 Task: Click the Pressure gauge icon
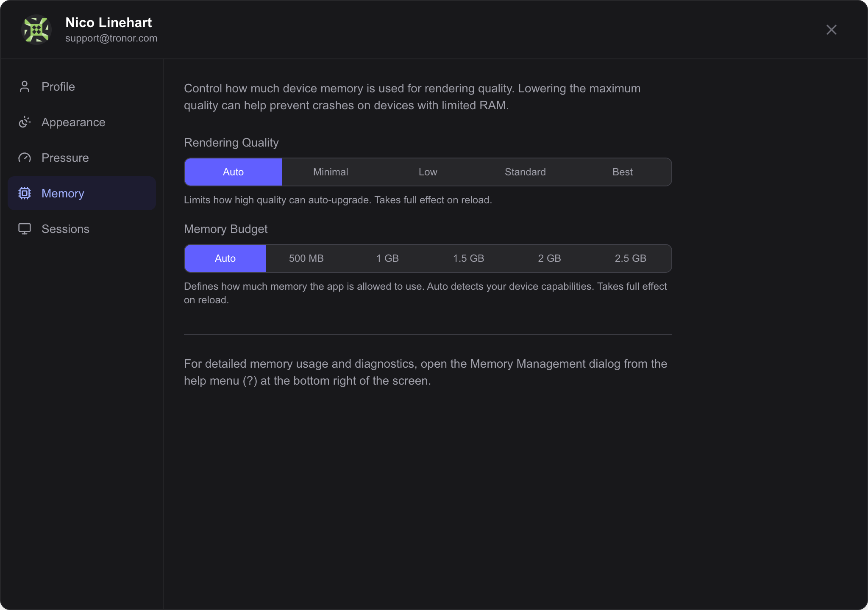[x=25, y=158]
